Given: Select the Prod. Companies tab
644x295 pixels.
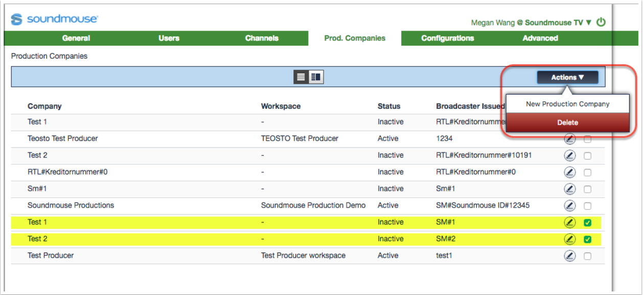Looking at the screenshot, I should pyautogui.click(x=355, y=38).
